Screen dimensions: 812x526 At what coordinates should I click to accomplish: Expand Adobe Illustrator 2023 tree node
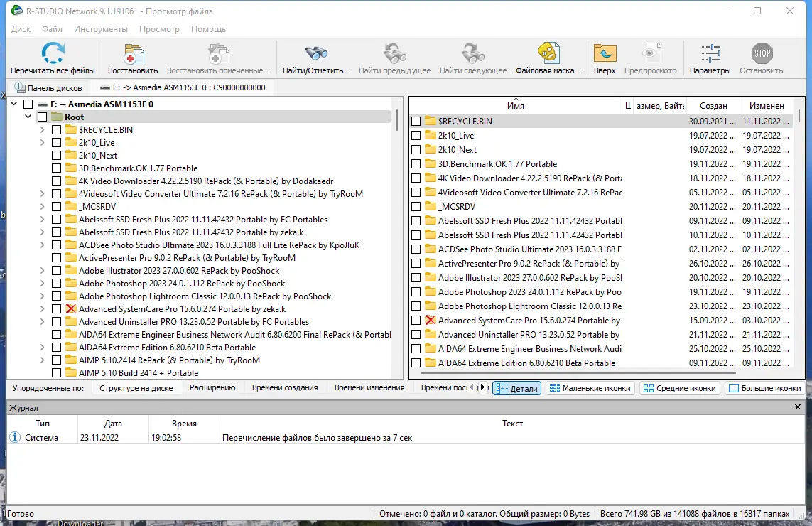click(43, 271)
